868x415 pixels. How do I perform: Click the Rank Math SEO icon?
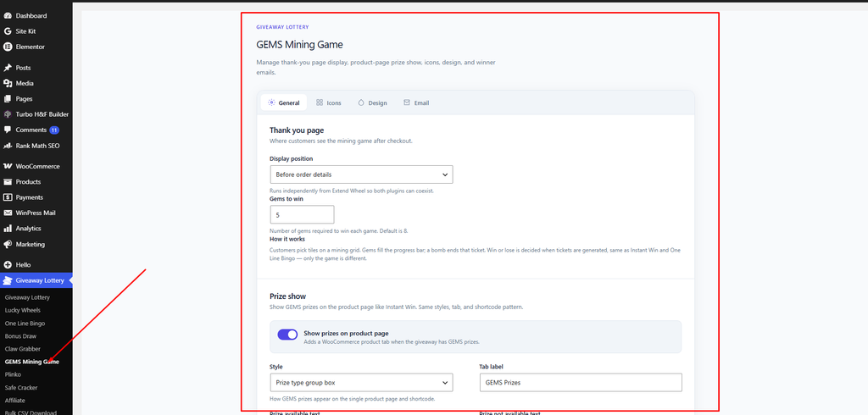click(x=8, y=146)
